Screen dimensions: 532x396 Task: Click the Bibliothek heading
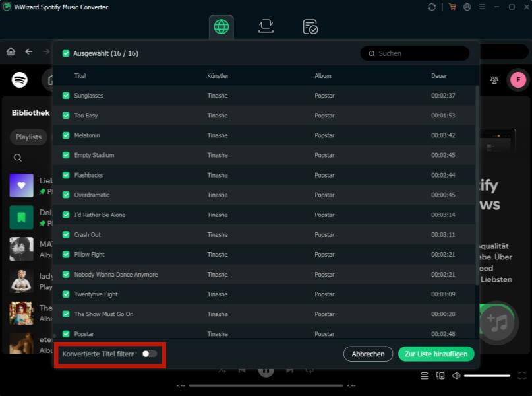[30, 112]
